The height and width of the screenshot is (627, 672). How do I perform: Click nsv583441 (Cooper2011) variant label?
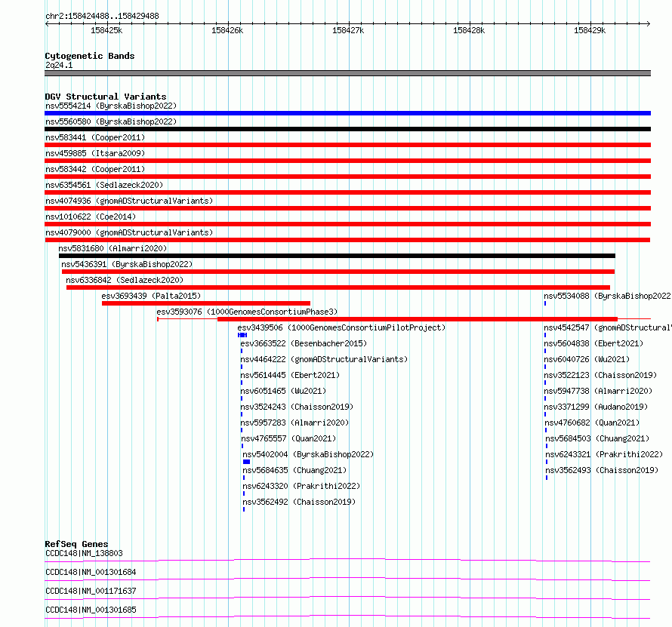pos(95,137)
